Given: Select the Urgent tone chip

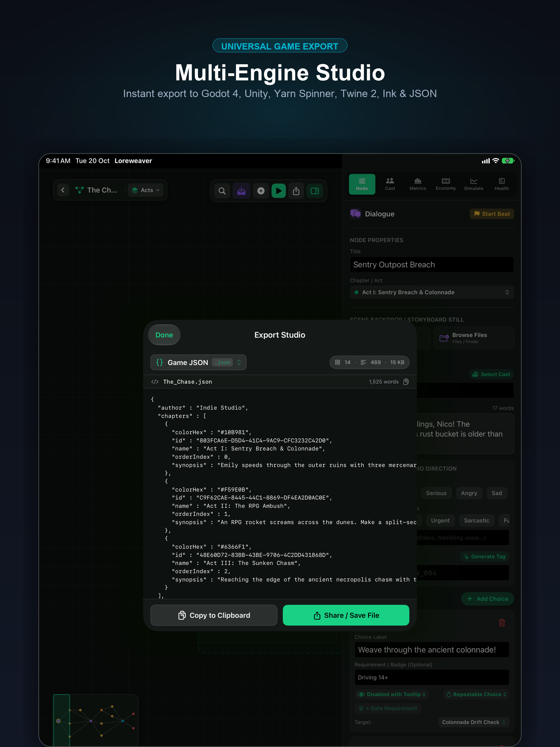Looking at the screenshot, I should click(440, 520).
